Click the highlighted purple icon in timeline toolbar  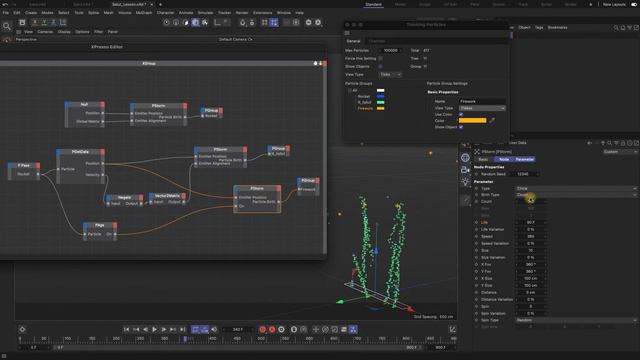[353, 329]
